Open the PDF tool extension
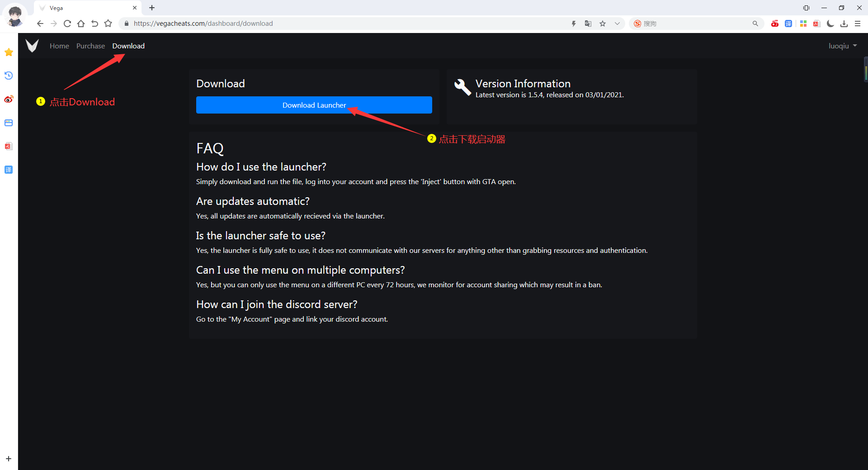This screenshot has width=868, height=470. pos(816,24)
